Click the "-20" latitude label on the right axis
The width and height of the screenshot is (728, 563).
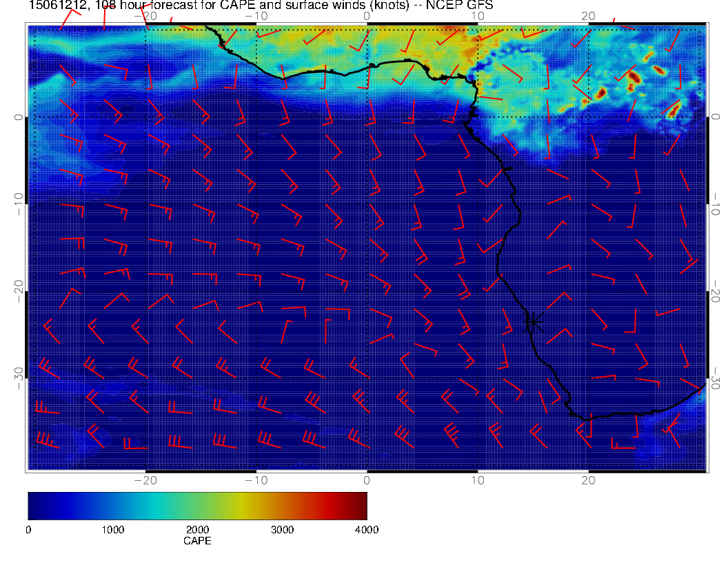point(716,290)
